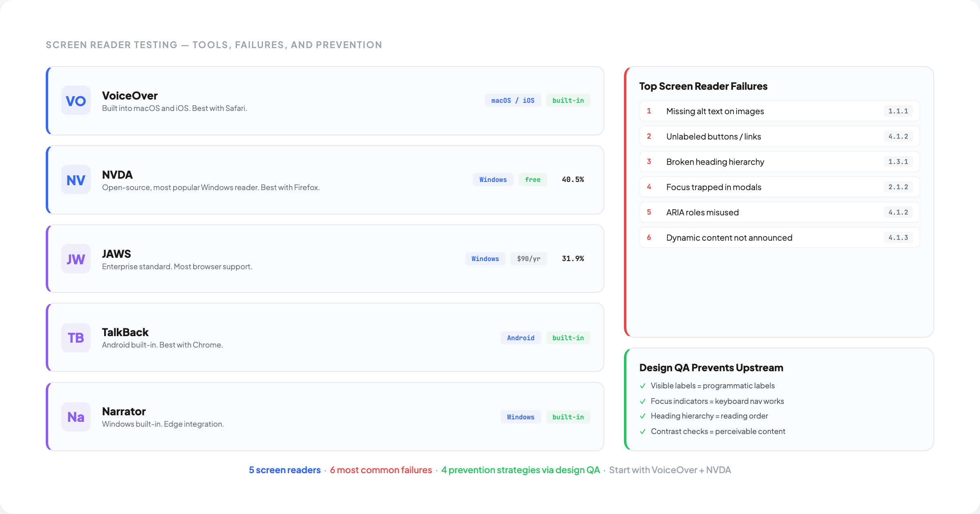This screenshot has height=514, width=980.
Task: Click checkmark beside Visible labels item
Action: (x=643, y=386)
